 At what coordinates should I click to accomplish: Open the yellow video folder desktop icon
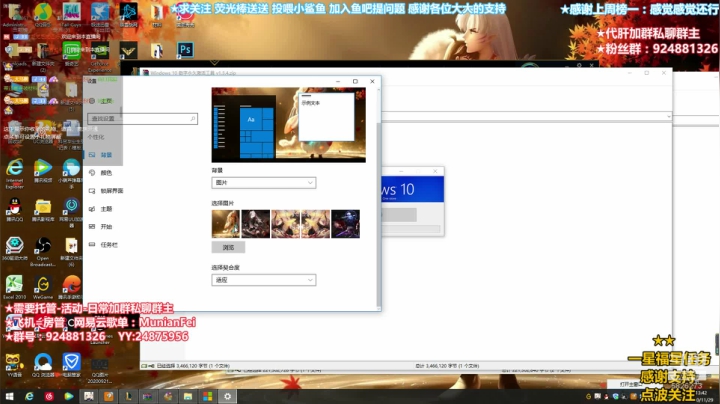43,210
